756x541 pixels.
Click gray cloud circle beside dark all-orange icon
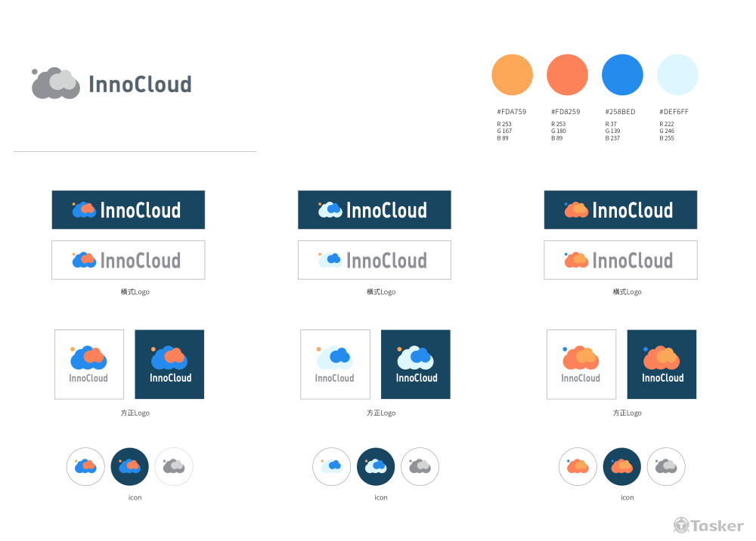coord(666,466)
